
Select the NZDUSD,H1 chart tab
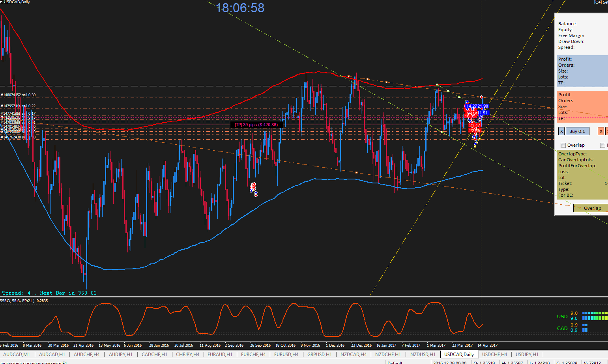point(423,355)
